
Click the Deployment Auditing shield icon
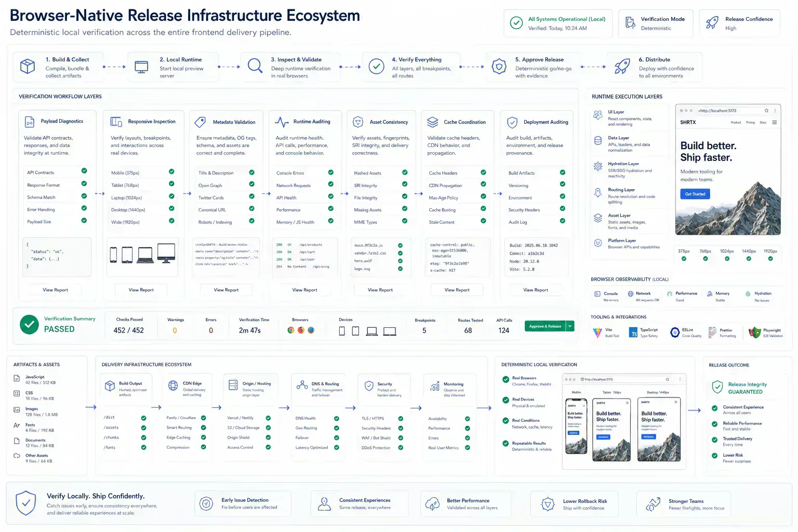click(x=512, y=122)
